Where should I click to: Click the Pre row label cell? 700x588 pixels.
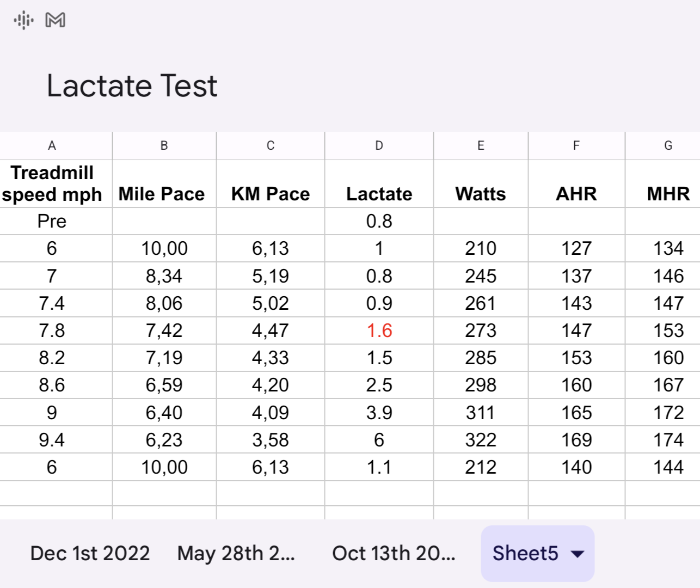coord(52,221)
